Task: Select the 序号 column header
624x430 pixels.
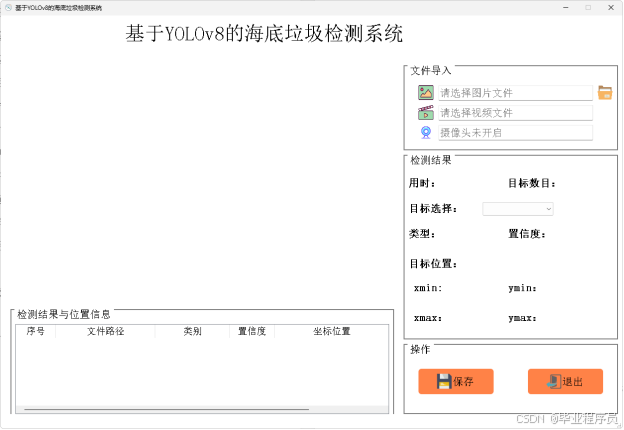Action: [35, 331]
